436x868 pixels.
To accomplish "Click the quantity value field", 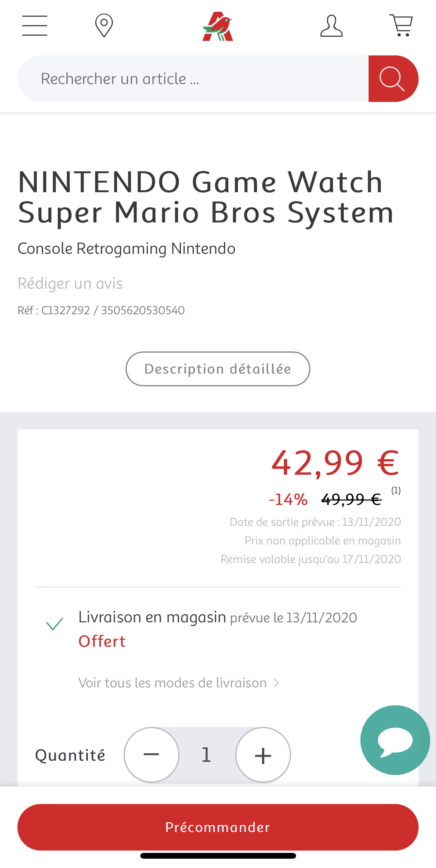I will click(207, 755).
